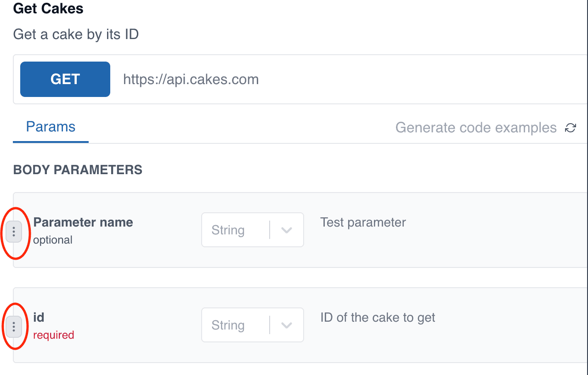This screenshot has height=375, width=588.
Task: Expand the chevron arrow in the id type selector
Action: point(287,325)
